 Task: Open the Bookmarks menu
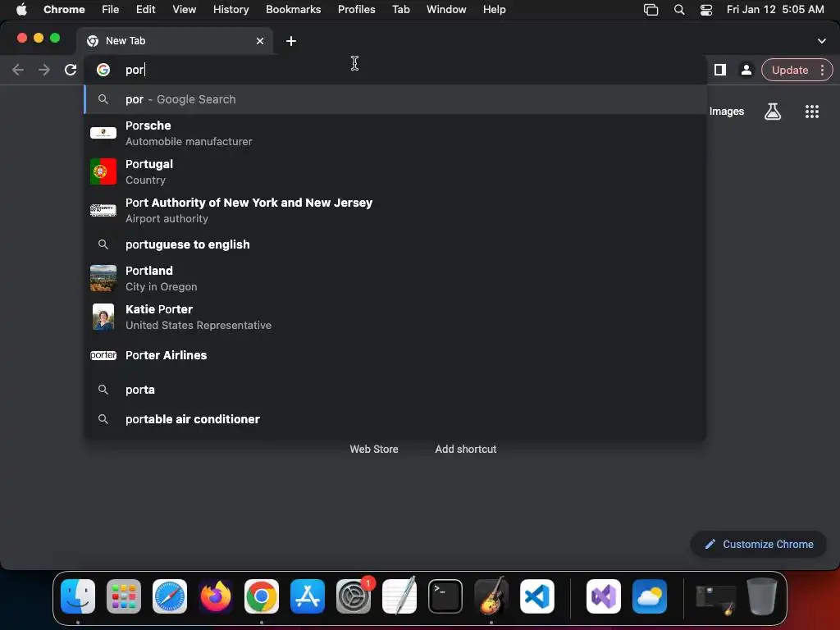[x=293, y=10]
